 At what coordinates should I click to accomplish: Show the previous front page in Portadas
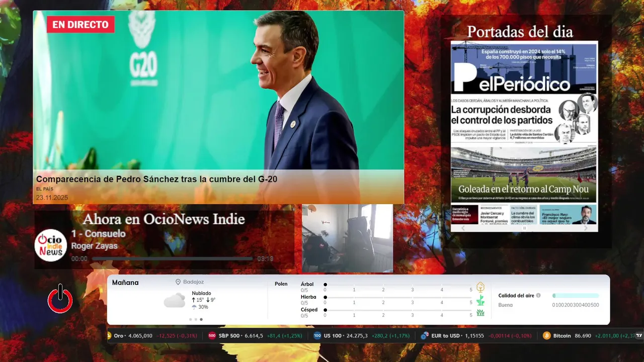click(x=463, y=228)
